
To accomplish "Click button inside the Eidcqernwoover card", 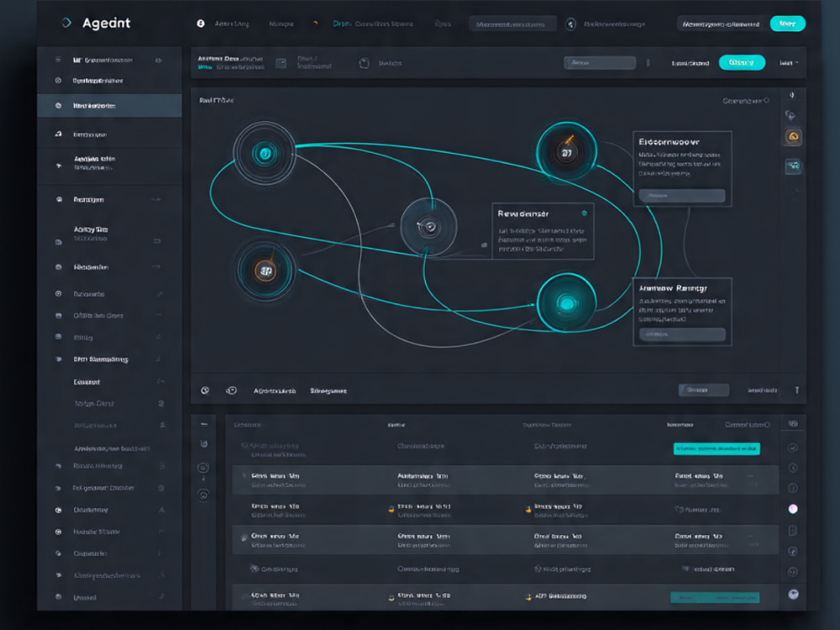I will 681,196.
